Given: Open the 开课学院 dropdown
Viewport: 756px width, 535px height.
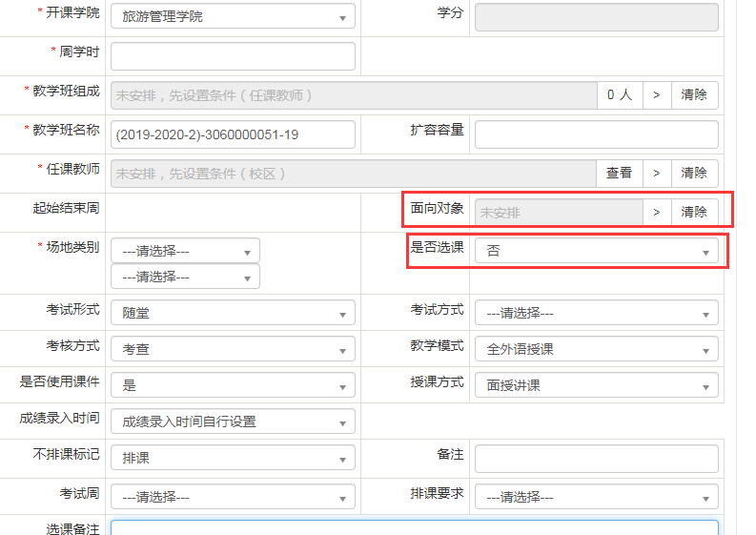Looking at the screenshot, I should [x=233, y=16].
